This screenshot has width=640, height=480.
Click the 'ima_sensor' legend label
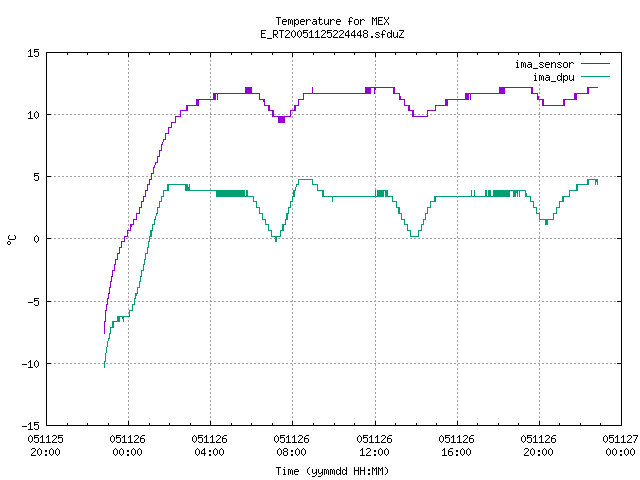coord(544,64)
